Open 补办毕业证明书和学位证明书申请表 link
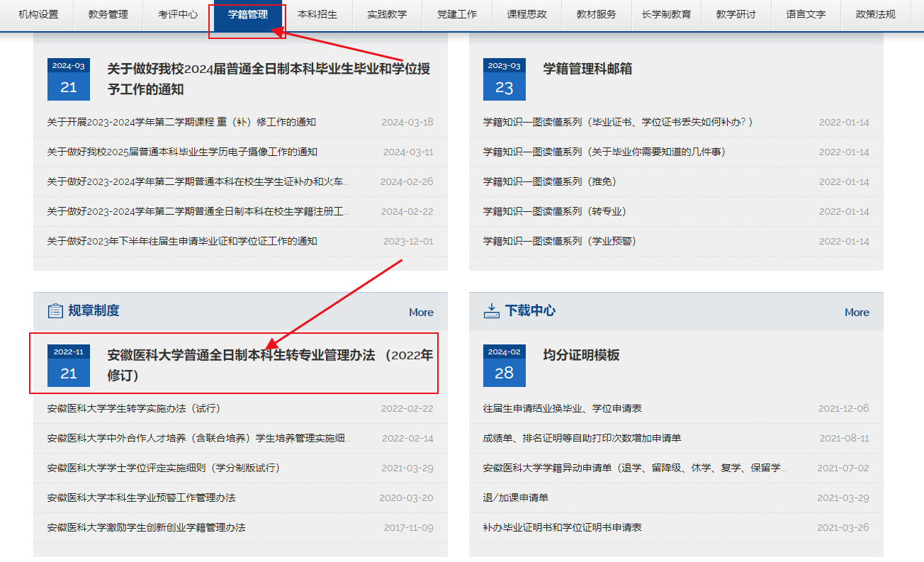This screenshot has height=562, width=924. (563, 527)
